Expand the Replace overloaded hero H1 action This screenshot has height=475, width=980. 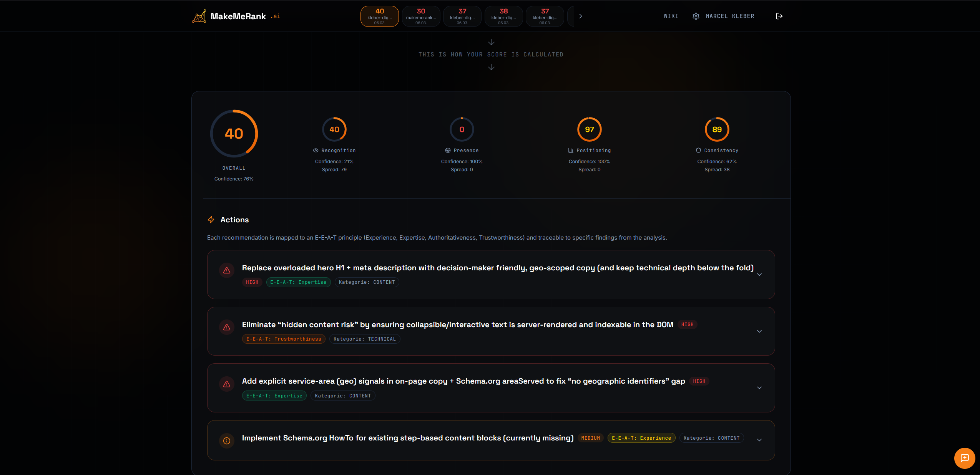coord(759,275)
